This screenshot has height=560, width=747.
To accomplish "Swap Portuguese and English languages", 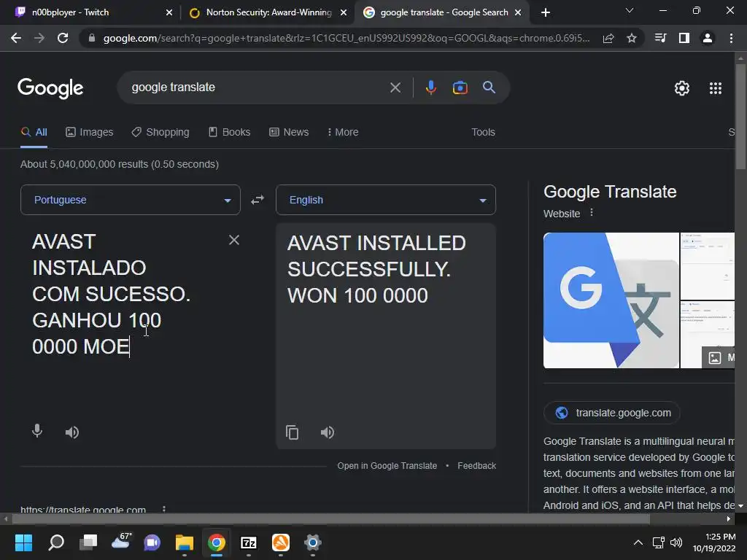I will (258, 200).
